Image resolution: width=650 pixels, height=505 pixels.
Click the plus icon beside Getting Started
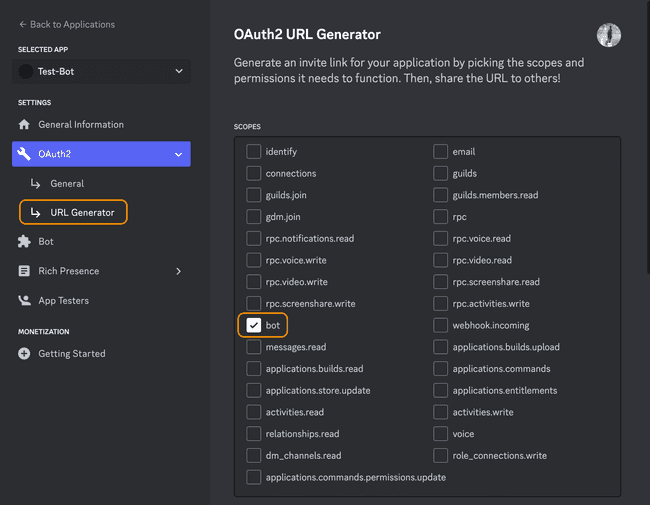click(x=24, y=353)
